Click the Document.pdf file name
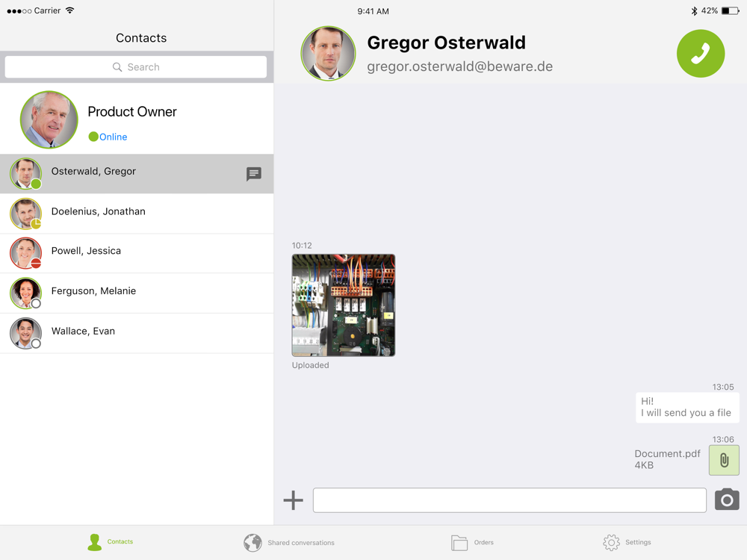 point(667,454)
